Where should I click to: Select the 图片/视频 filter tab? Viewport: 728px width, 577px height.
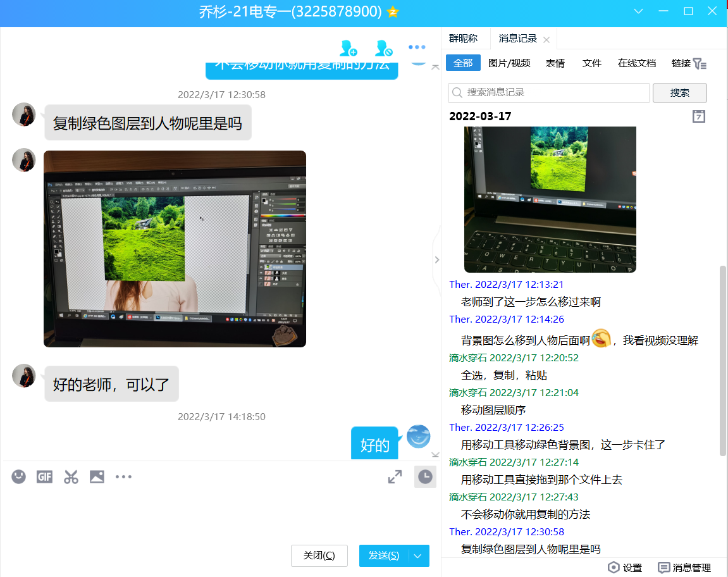click(509, 63)
